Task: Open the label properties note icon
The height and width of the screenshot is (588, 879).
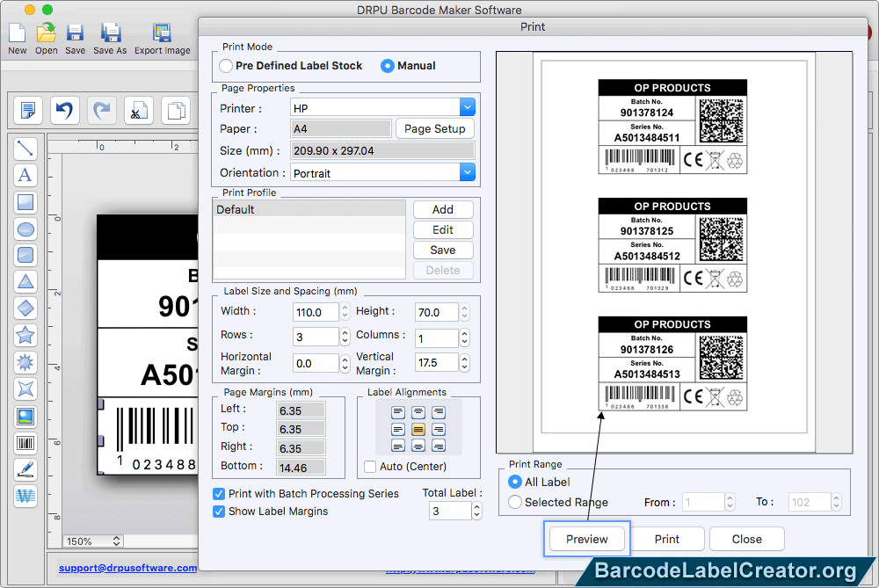Action: pos(27,110)
